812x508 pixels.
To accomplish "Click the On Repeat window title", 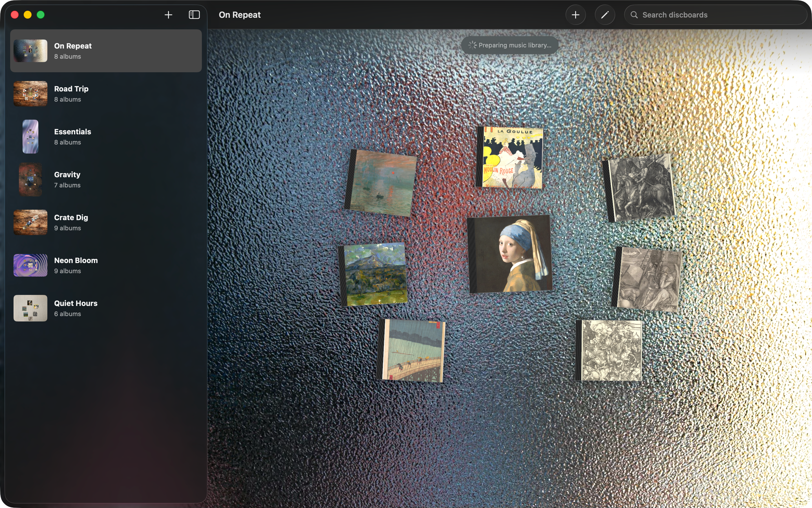I will pos(240,15).
